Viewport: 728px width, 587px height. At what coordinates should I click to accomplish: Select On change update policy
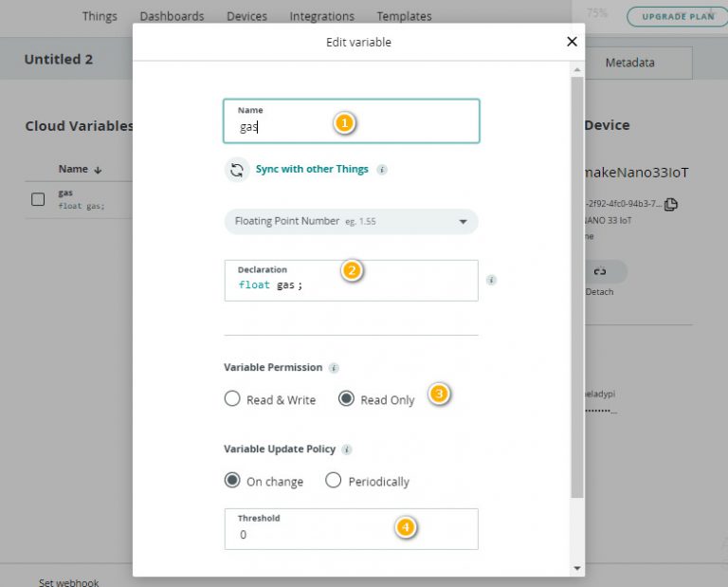click(x=232, y=480)
